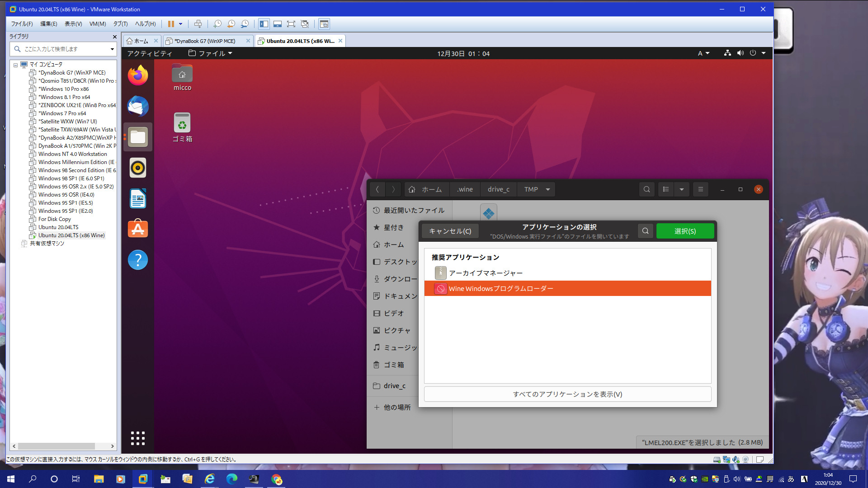
Task: Select アーカイブマネージャー in the list
Action: (x=567, y=273)
